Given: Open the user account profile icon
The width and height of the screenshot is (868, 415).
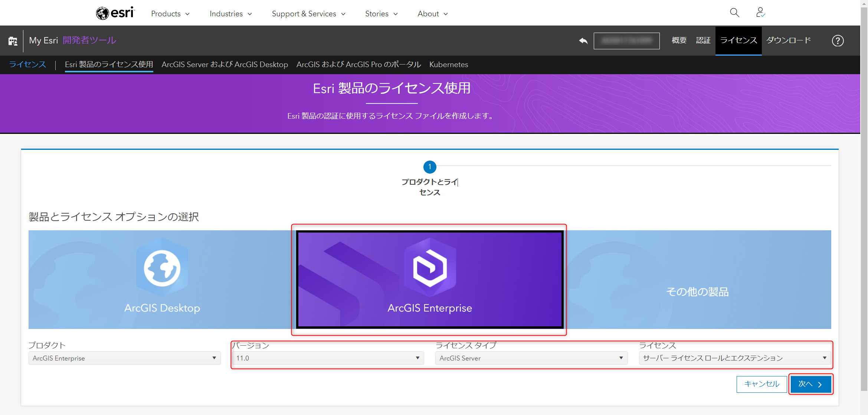Looking at the screenshot, I should [760, 13].
